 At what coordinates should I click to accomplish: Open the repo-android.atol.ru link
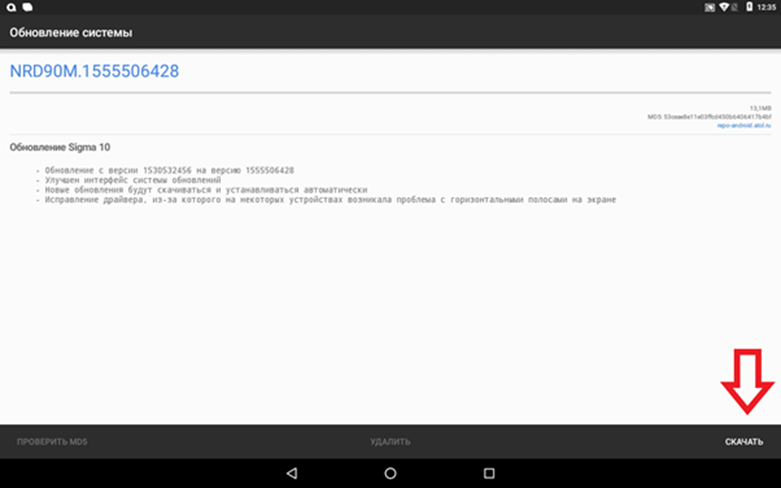[744, 125]
